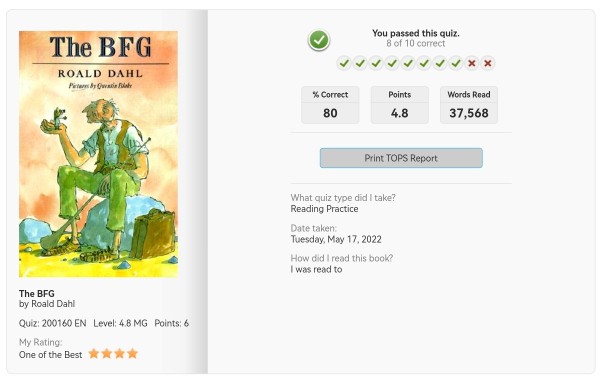
Task: Click the Quiz: 200160 EN label
Action: pos(52,323)
